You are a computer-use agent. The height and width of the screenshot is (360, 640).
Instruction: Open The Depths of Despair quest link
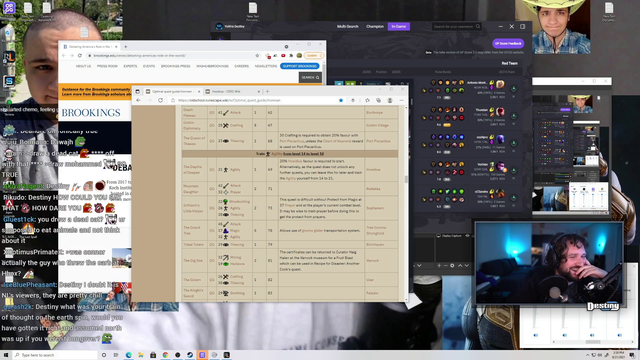(192, 169)
